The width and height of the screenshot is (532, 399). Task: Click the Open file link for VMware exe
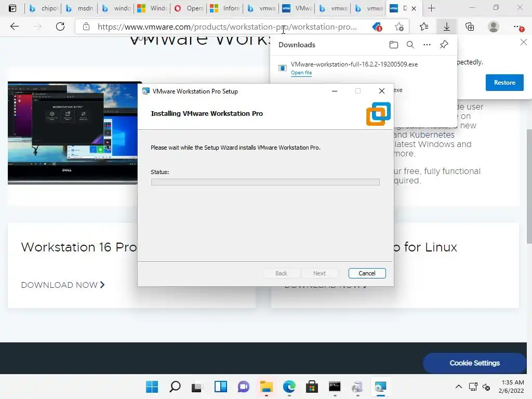point(301,73)
